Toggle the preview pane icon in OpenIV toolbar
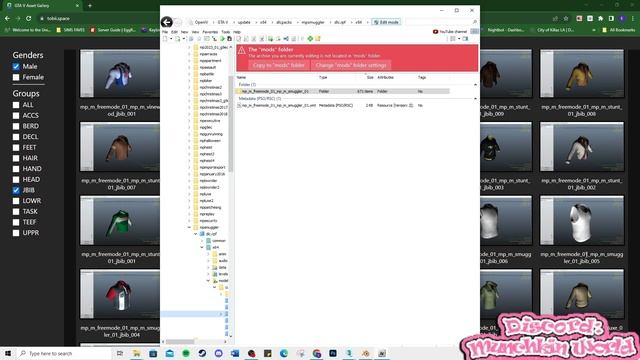The image size is (640, 360). 465,39
